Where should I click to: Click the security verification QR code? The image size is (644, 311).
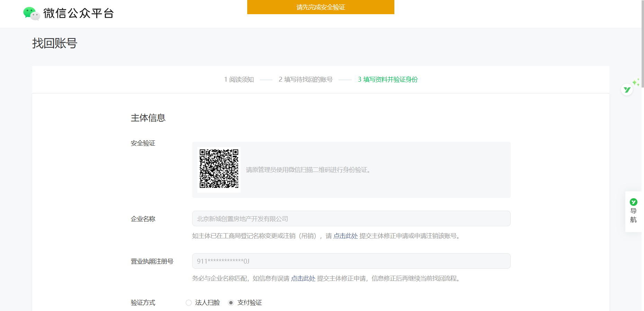(x=219, y=169)
